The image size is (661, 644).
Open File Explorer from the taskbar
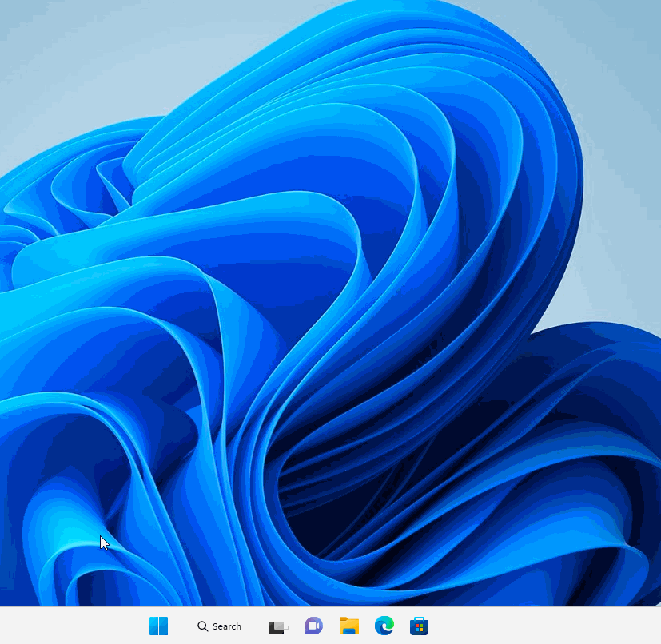(349, 626)
